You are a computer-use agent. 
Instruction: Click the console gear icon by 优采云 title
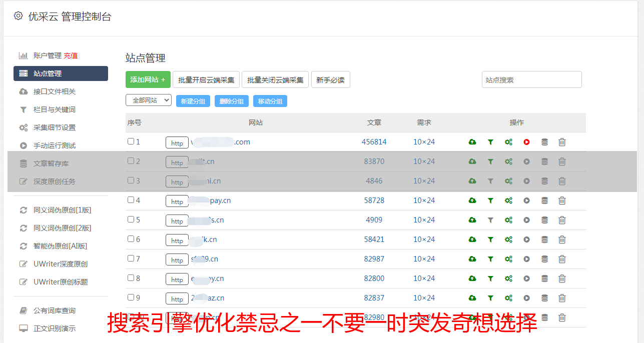(x=19, y=16)
